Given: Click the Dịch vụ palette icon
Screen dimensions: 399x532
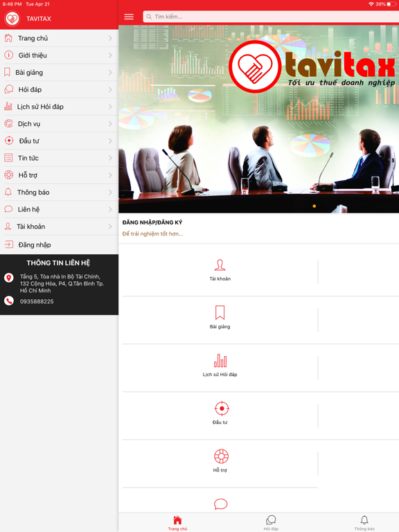Looking at the screenshot, I should point(8,123).
